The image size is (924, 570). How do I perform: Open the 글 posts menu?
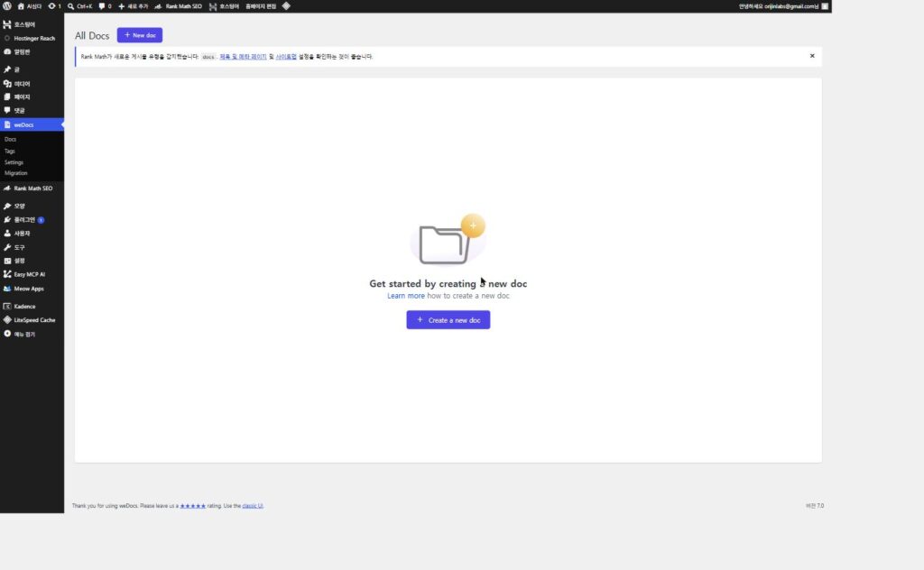tap(32, 69)
